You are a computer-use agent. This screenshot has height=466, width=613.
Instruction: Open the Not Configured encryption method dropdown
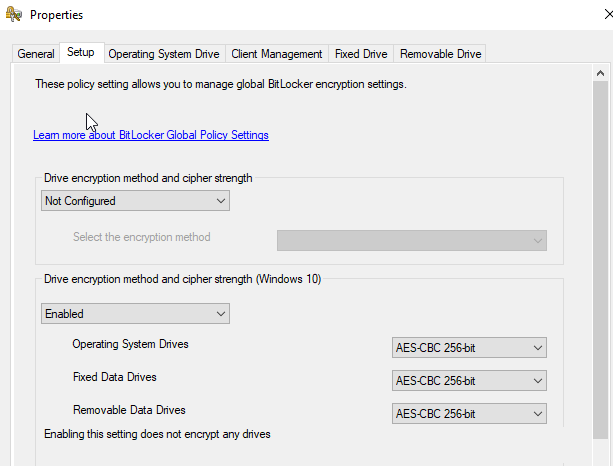pyautogui.click(x=135, y=201)
